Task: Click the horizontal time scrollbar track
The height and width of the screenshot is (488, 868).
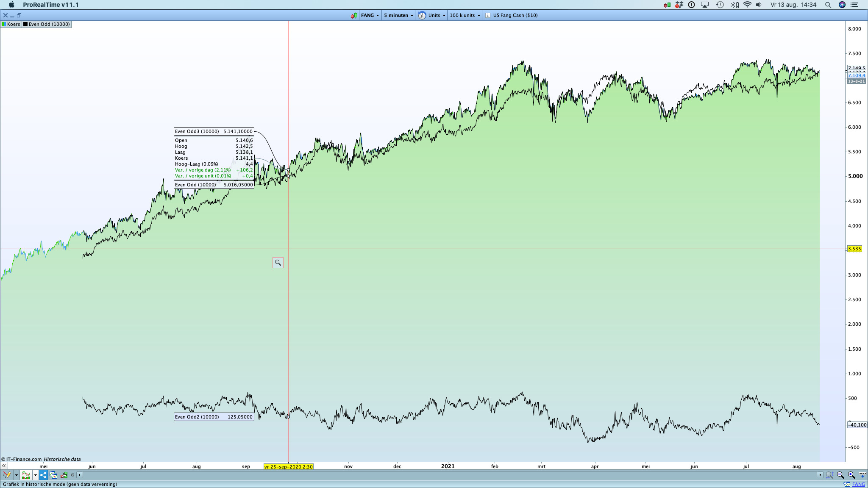Action: click(x=424, y=475)
